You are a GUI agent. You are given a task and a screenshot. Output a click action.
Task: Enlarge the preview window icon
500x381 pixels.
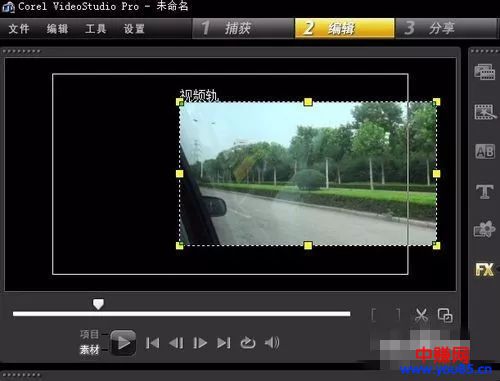click(x=445, y=315)
